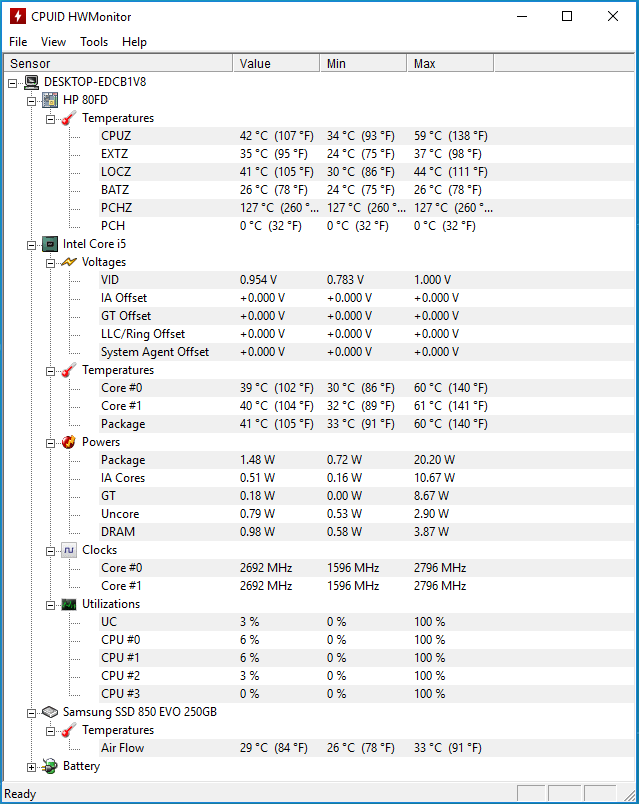Click the Powers flame icon

tap(68, 442)
